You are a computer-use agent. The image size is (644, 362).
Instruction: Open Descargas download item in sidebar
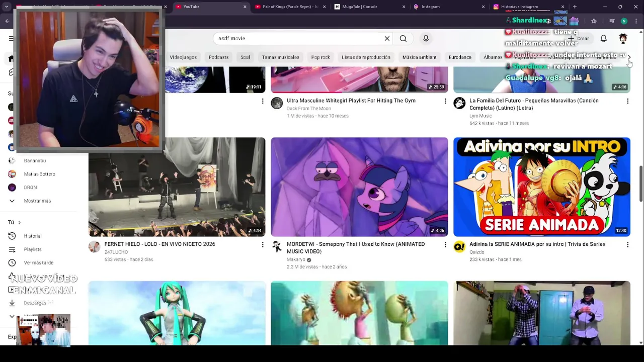point(34,303)
